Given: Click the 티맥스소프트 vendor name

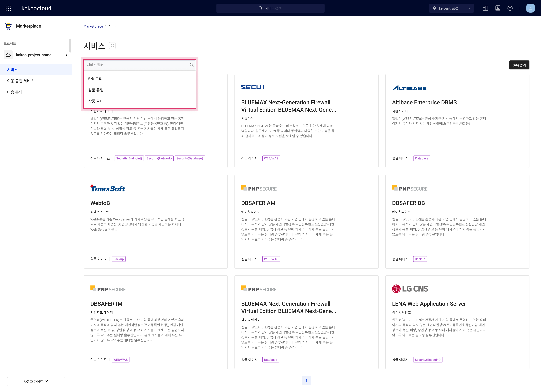Looking at the screenshot, I should (100, 212).
